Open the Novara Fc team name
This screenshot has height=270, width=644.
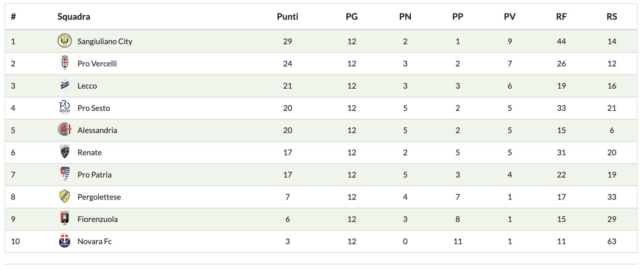(x=94, y=241)
